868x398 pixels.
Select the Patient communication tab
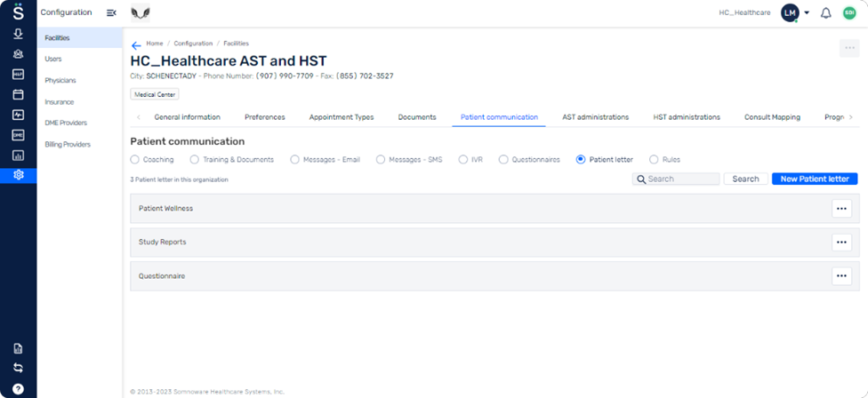coord(499,117)
